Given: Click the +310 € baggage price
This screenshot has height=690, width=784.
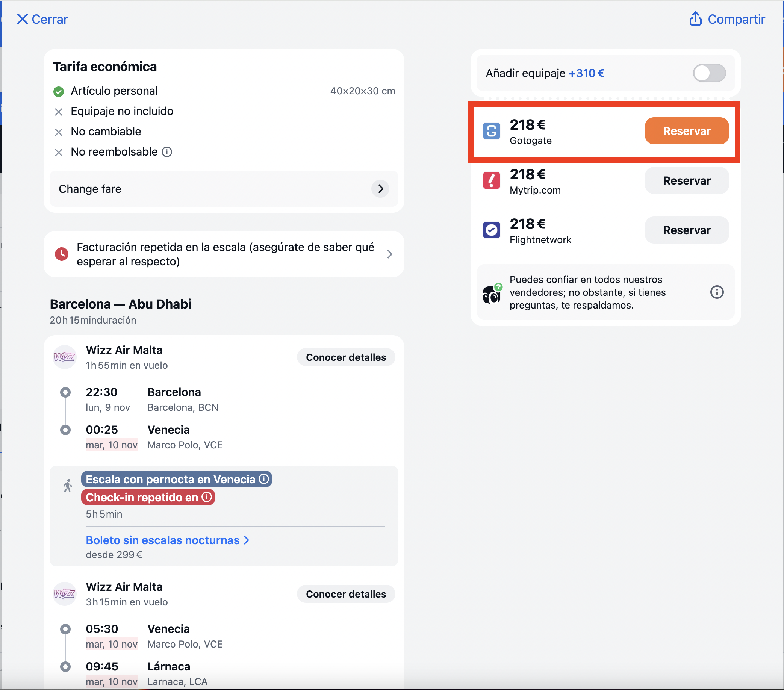Looking at the screenshot, I should [586, 73].
